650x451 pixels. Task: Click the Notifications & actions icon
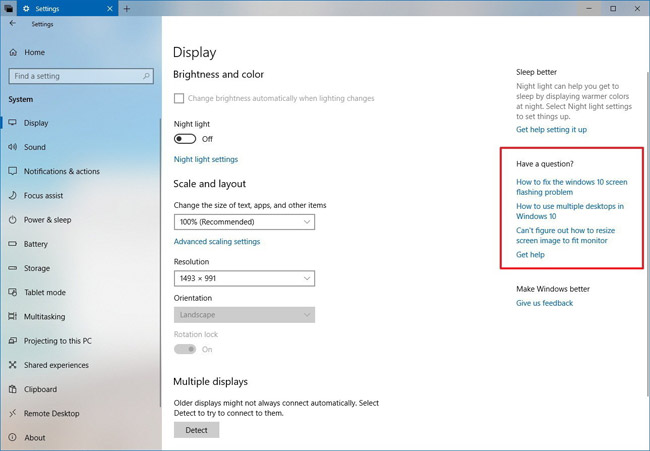tap(13, 171)
